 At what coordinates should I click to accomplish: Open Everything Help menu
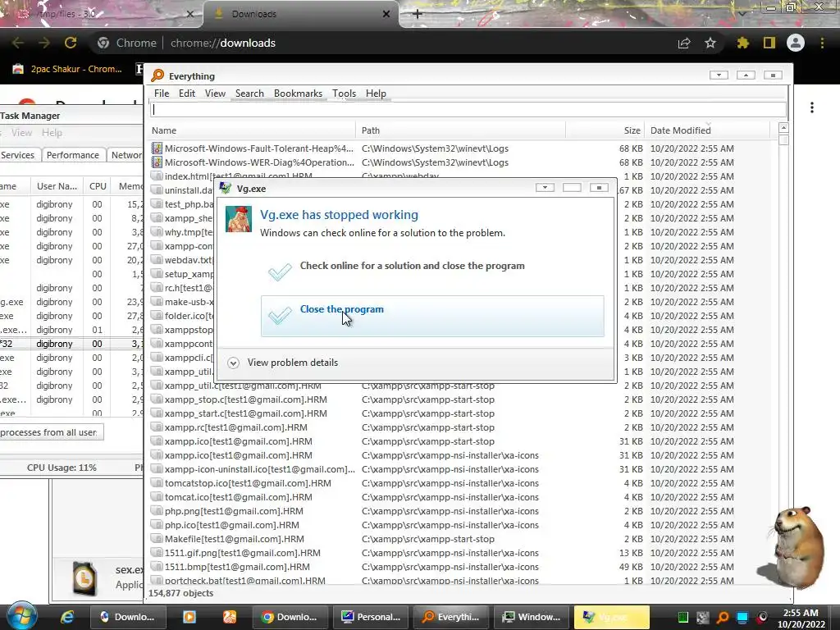pos(376,94)
